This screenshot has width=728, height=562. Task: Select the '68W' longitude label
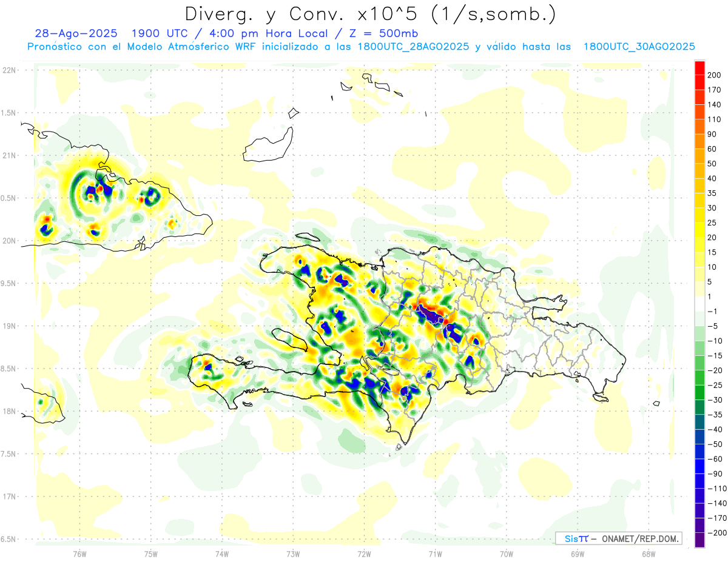tap(649, 554)
